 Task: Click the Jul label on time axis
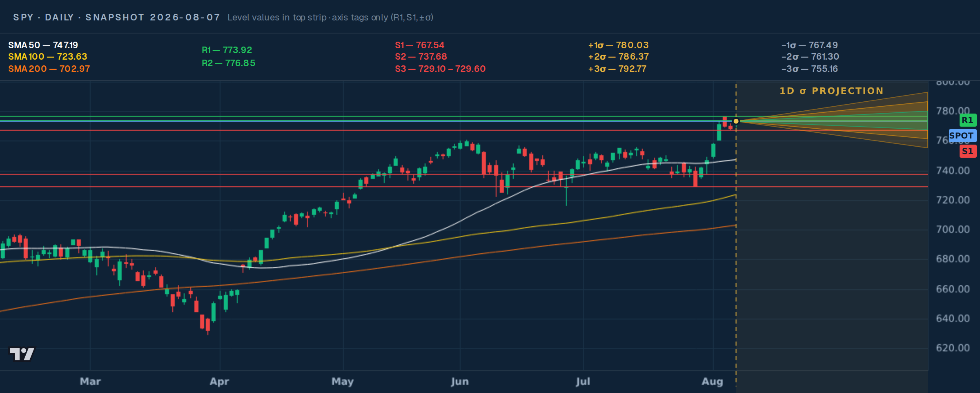click(x=583, y=381)
